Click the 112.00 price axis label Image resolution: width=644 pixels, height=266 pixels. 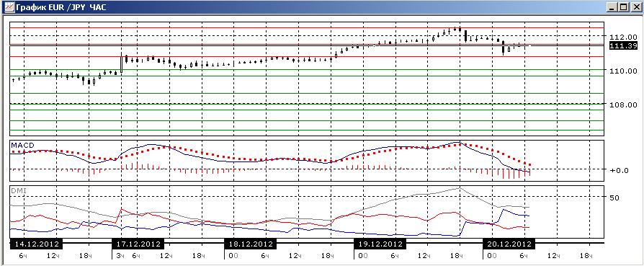[623, 37]
